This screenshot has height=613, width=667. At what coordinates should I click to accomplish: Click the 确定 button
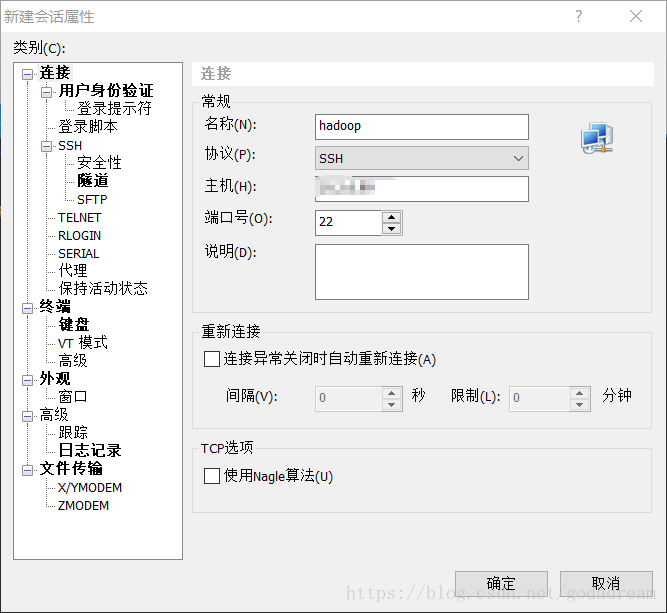point(501,583)
